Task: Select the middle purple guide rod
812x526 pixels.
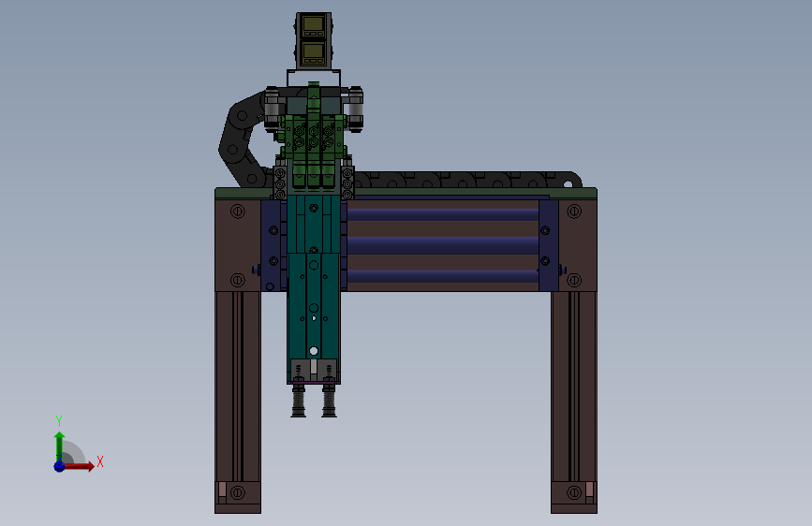Action: pyautogui.click(x=443, y=245)
